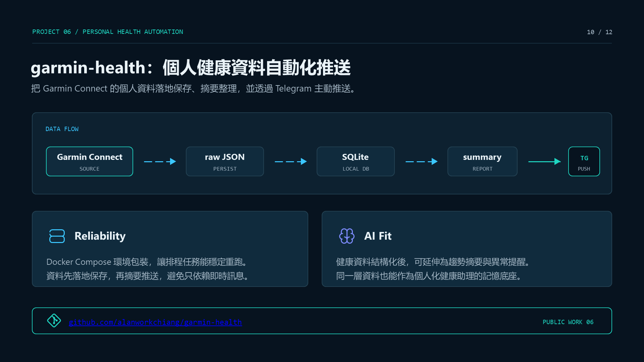Select the raw JSON PERSIST box
Screen dimensions: 644x362
coord(225,162)
